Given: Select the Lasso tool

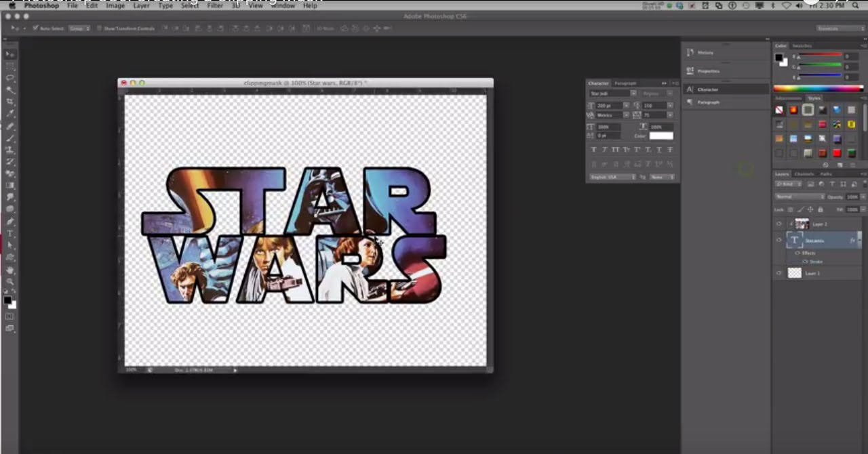Looking at the screenshot, I should (9, 78).
